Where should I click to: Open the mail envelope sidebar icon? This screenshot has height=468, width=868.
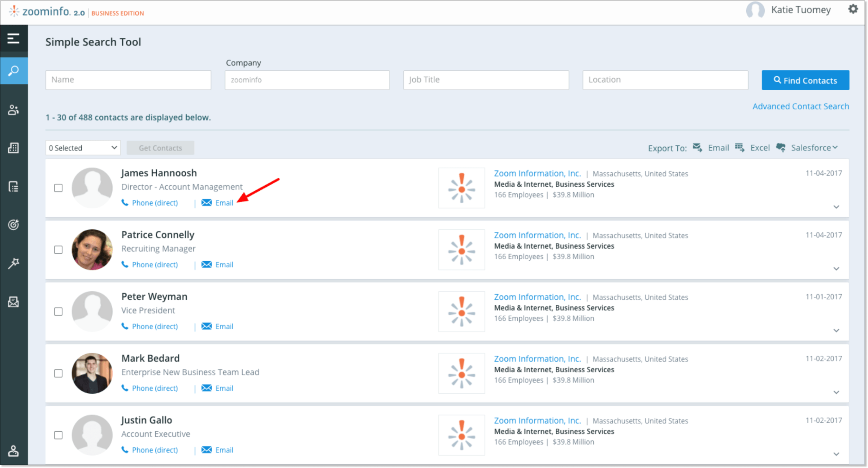(x=13, y=302)
